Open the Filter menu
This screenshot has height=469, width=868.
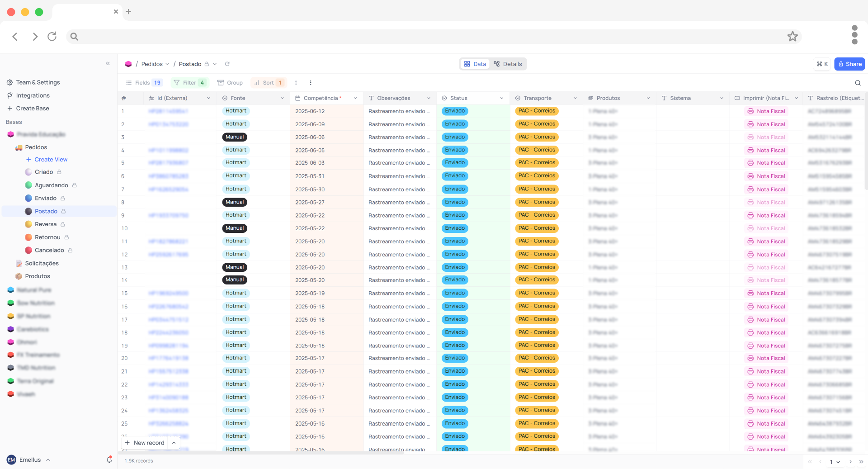(x=190, y=83)
